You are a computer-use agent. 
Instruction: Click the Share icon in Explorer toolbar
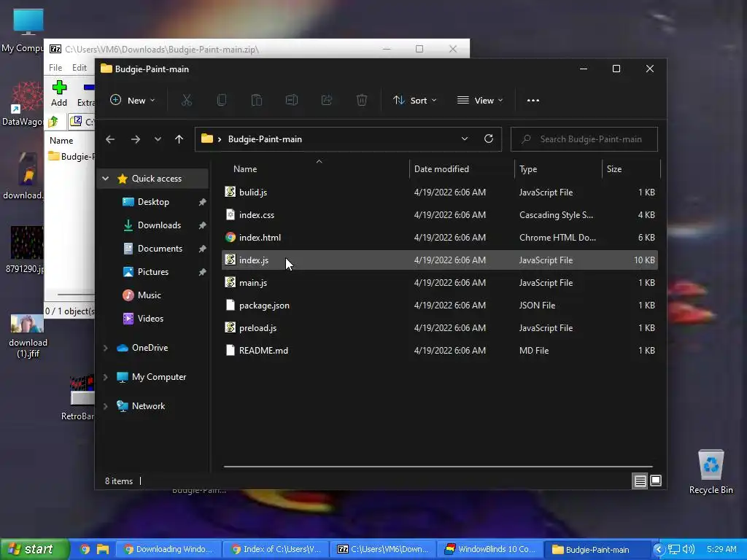327,100
